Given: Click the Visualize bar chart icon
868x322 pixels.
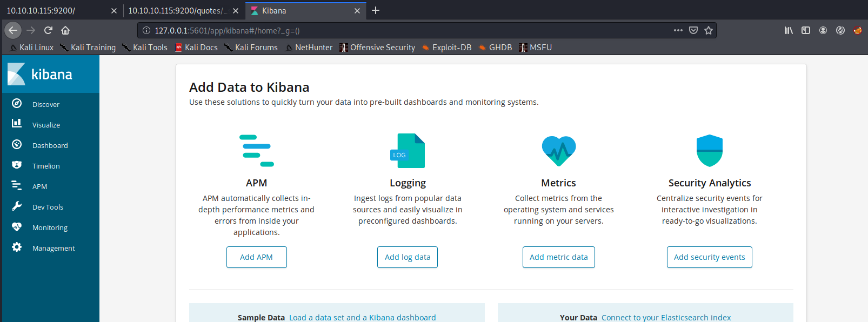Looking at the screenshot, I should pos(17,124).
